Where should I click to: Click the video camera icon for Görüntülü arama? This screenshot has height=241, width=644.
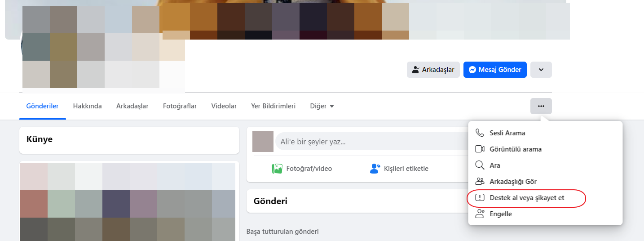point(480,149)
